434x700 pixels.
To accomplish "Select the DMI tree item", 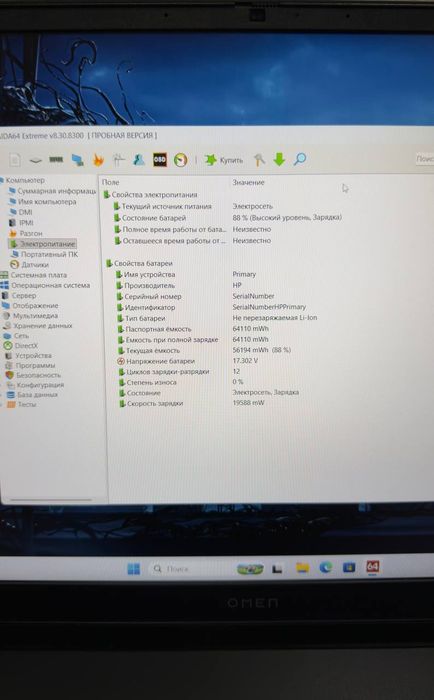I will (x=21, y=212).
